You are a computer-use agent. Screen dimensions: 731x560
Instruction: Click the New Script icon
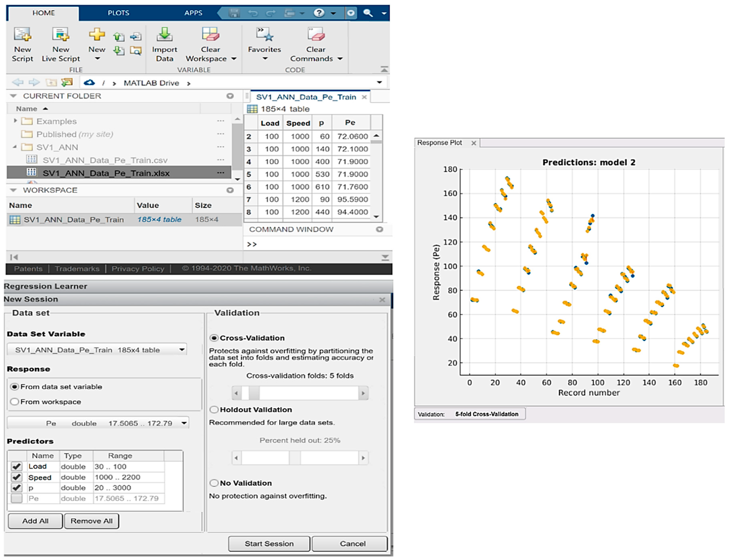point(22,34)
